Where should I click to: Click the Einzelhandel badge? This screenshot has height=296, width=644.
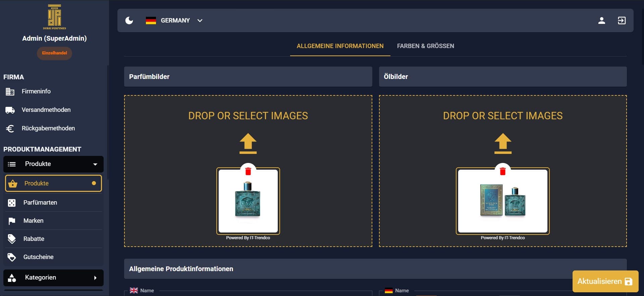(54, 53)
